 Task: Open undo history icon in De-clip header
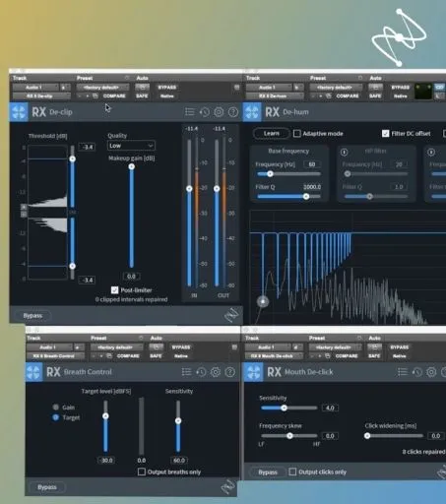[205, 112]
